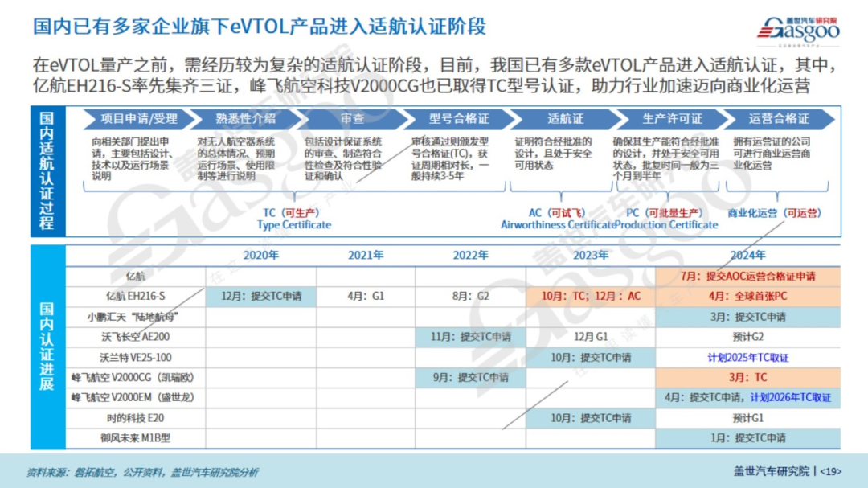The height and width of the screenshot is (488, 868).
Task: Click the cell 8月：G2
Action: pyautogui.click(x=470, y=297)
